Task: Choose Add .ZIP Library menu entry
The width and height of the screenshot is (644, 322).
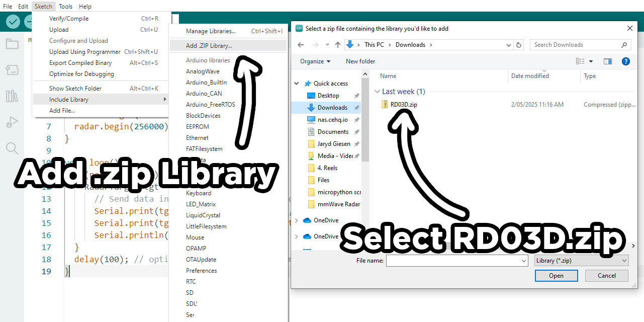Action: point(209,45)
